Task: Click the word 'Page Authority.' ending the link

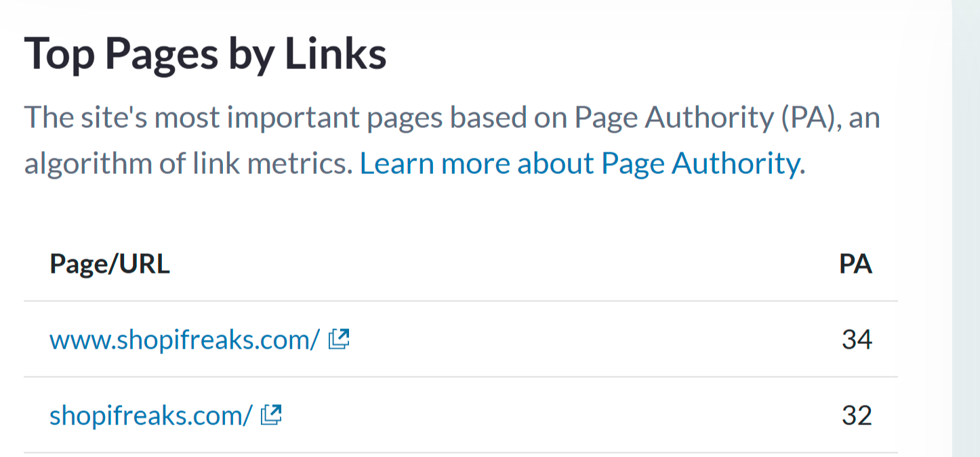Action: click(703, 163)
